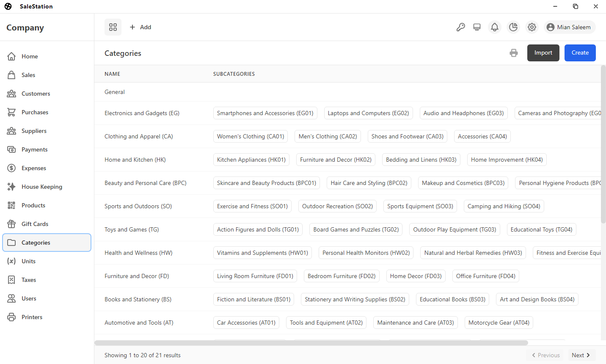Click the key icon in the header
Viewport: 606px width, 364px height.
point(461,27)
